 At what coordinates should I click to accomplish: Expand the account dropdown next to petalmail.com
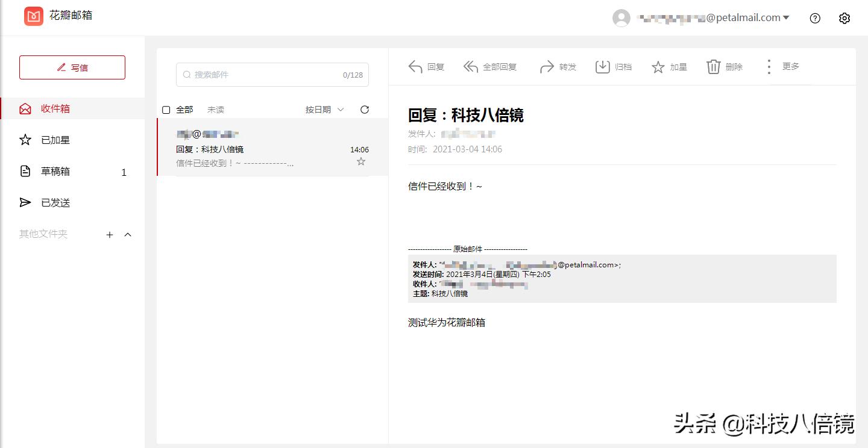tap(786, 18)
